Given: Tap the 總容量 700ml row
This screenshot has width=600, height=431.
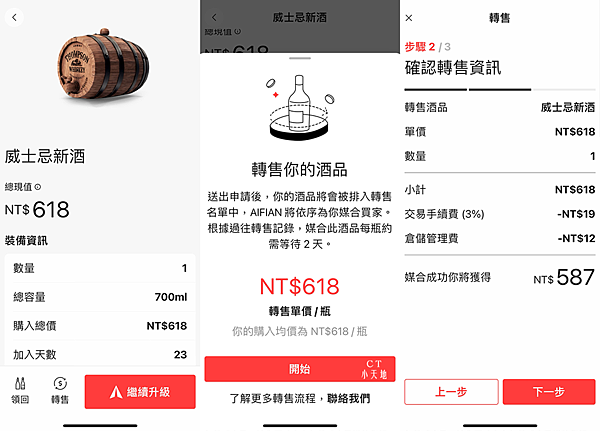Looking at the screenshot, I should tap(100, 297).
